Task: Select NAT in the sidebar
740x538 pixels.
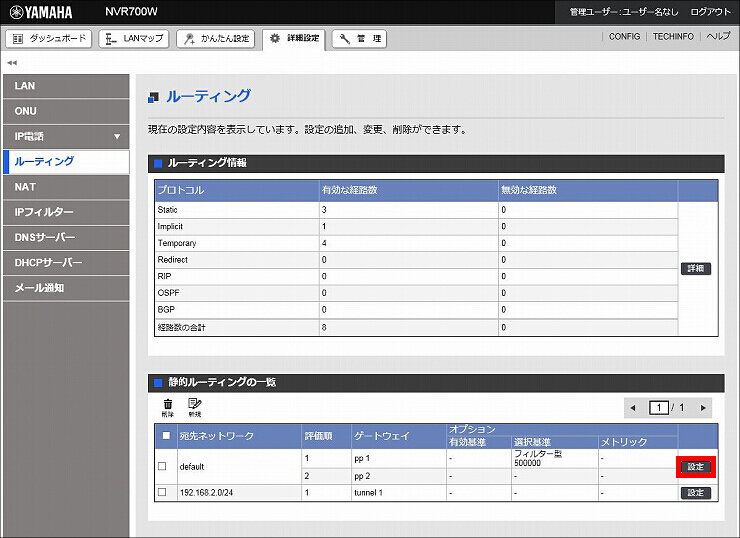Action: tap(66, 187)
